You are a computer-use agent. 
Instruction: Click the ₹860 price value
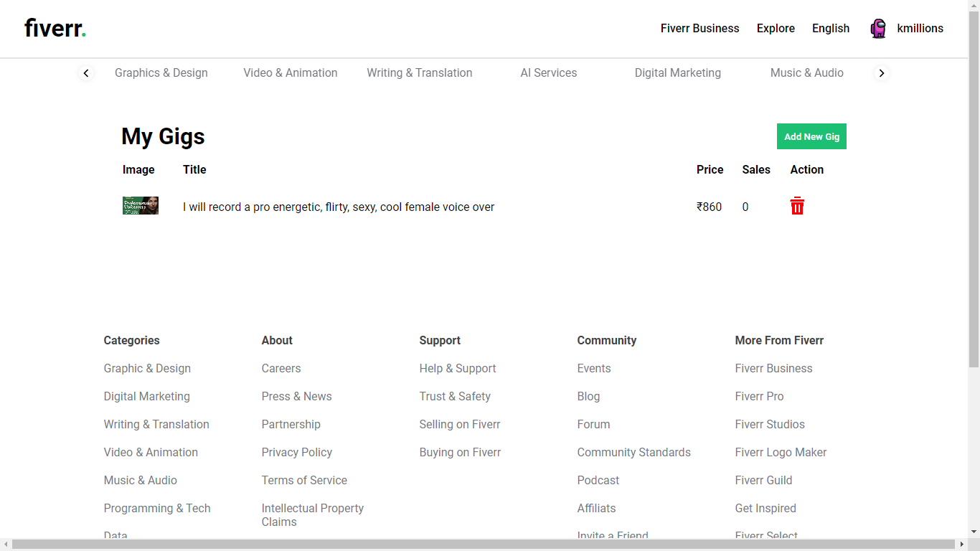coord(710,207)
